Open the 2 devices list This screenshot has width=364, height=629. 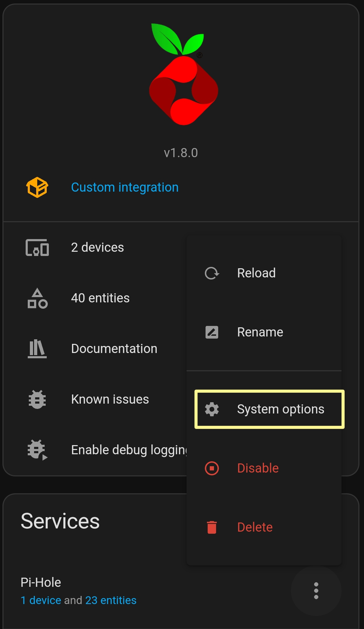pos(97,248)
